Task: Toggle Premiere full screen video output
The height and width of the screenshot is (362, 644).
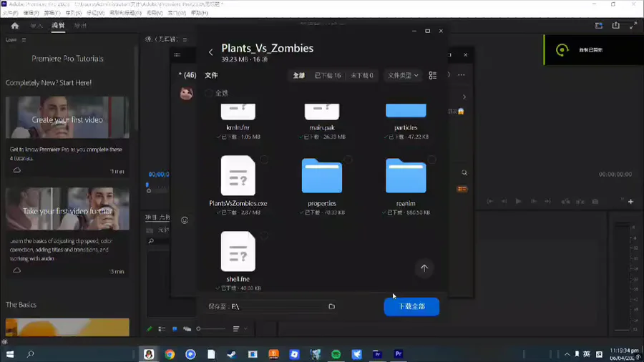Action: pos(633,26)
